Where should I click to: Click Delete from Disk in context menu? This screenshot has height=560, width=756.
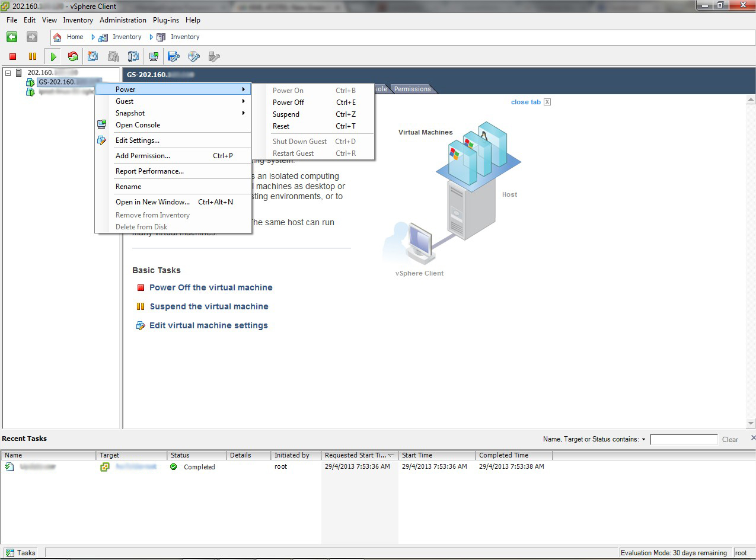(x=173, y=227)
